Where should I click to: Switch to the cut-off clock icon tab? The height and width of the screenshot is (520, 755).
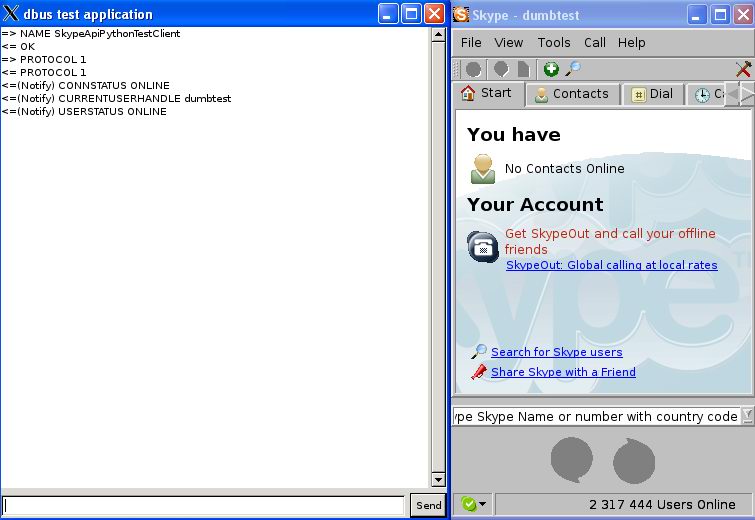point(706,95)
